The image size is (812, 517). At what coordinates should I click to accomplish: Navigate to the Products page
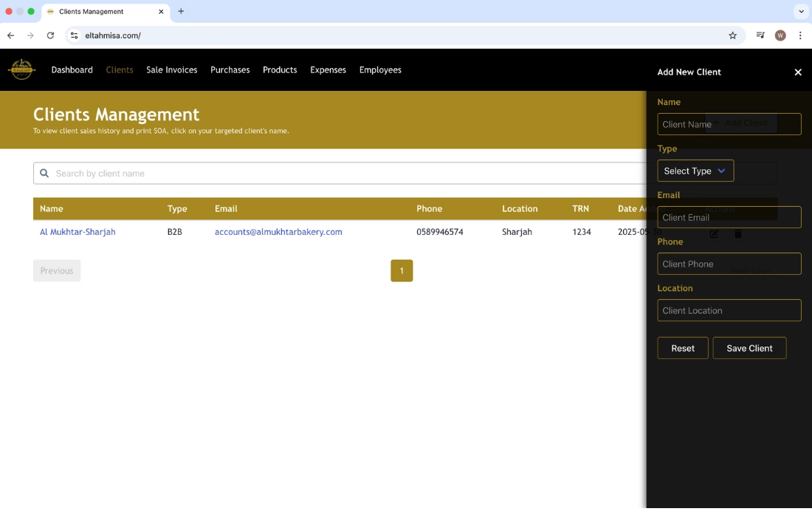click(280, 70)
